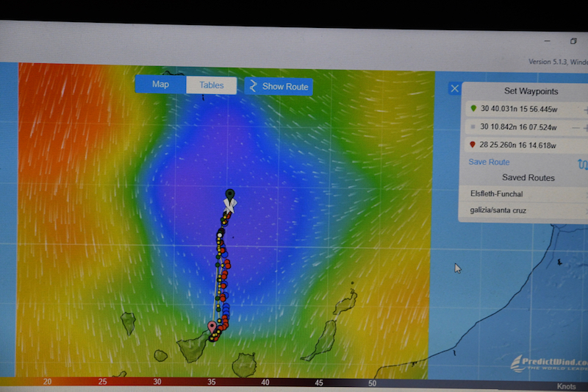Remove middle waypoint with minus icon
This screenshot has width=588, height=392.
(576, 128)
